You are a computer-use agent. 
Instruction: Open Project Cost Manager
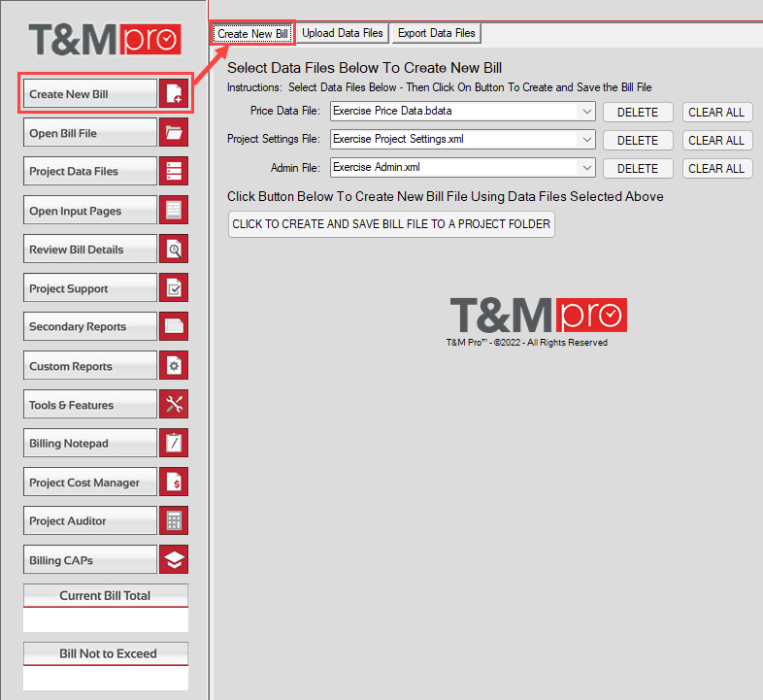point(90,482)
